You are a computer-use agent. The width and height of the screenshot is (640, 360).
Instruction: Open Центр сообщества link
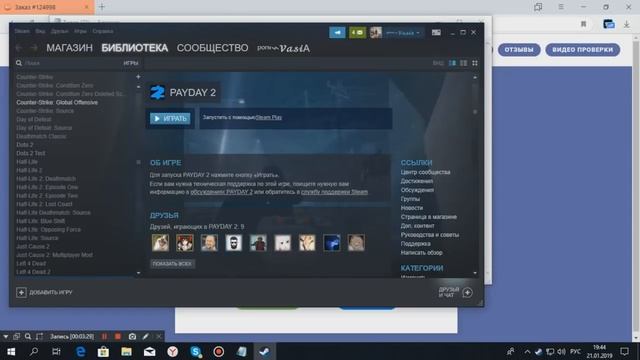point(425,172)
